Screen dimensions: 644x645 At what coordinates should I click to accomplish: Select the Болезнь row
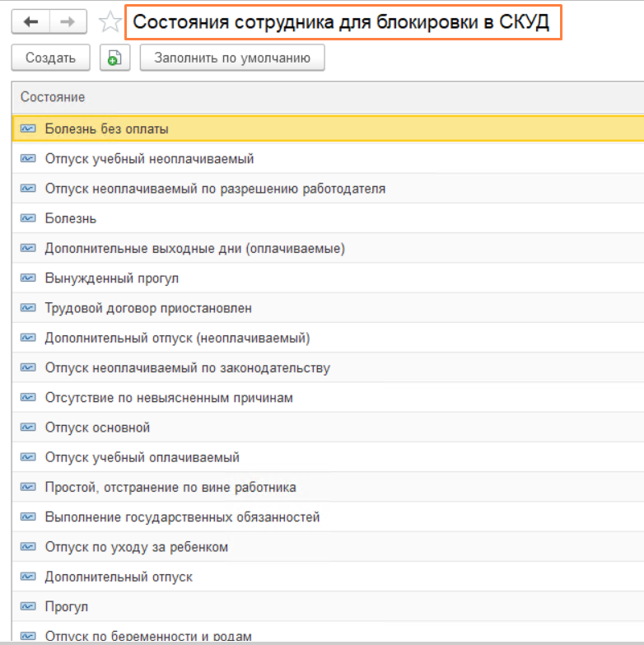click(71, 218)
